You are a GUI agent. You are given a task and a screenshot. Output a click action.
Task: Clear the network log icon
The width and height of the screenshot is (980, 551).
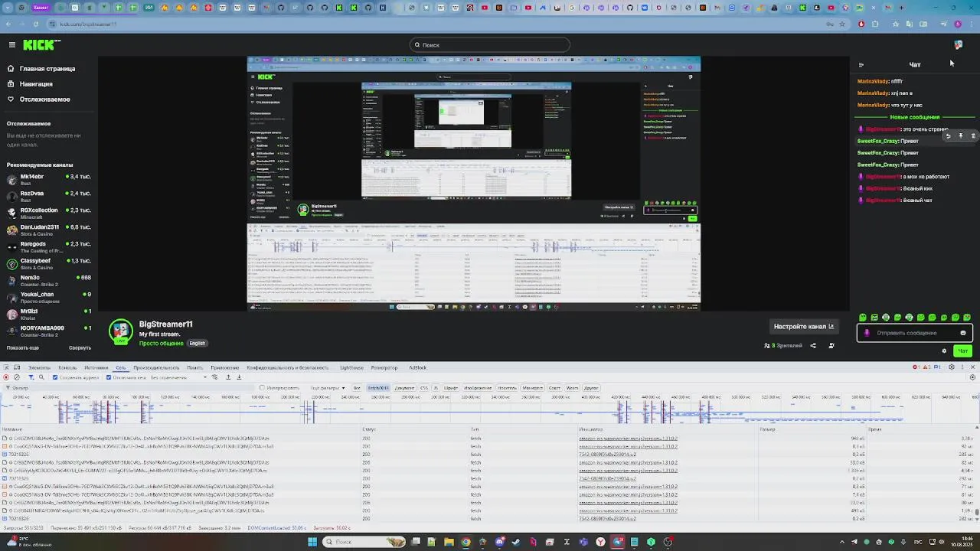(17, 377)
